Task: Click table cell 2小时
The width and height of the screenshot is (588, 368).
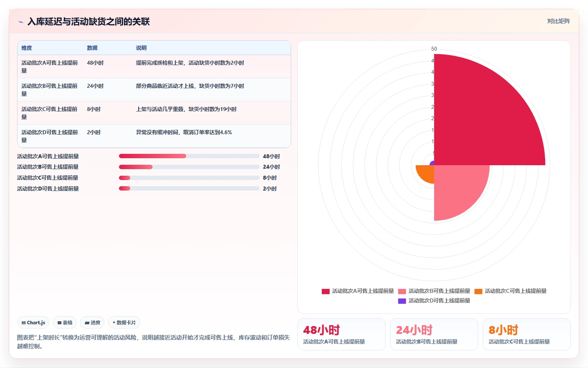Action: [94, 132]
